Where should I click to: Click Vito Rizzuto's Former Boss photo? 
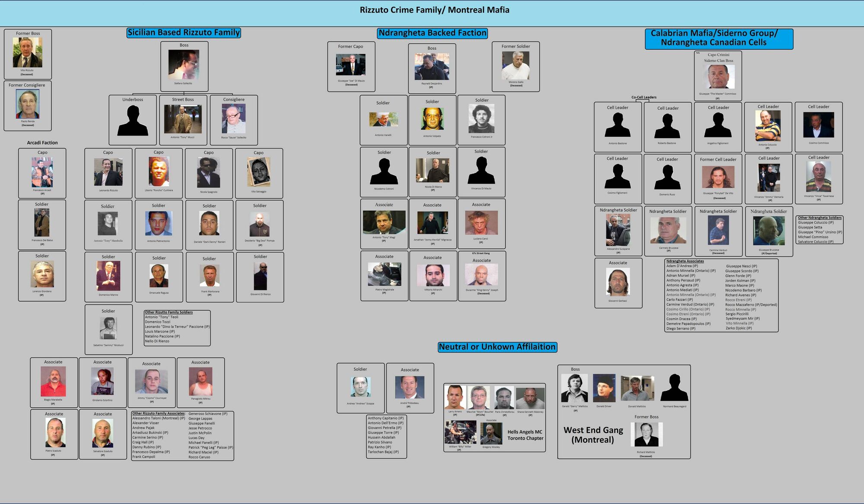tap(28, 52)
